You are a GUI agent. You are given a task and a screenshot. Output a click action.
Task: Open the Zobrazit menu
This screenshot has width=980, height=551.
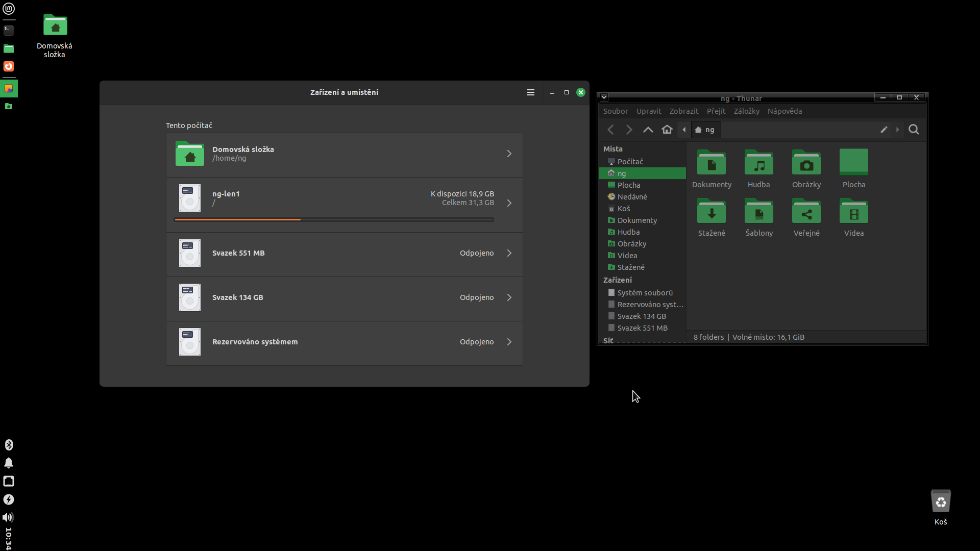pyautogui.click(x=683, y=111)
